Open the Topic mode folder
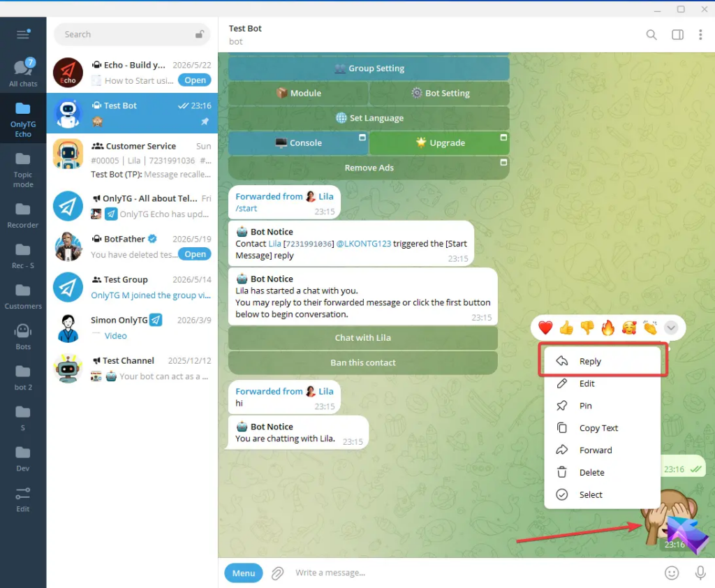This screenshot has width=715, height=588. tap(23, 170)
